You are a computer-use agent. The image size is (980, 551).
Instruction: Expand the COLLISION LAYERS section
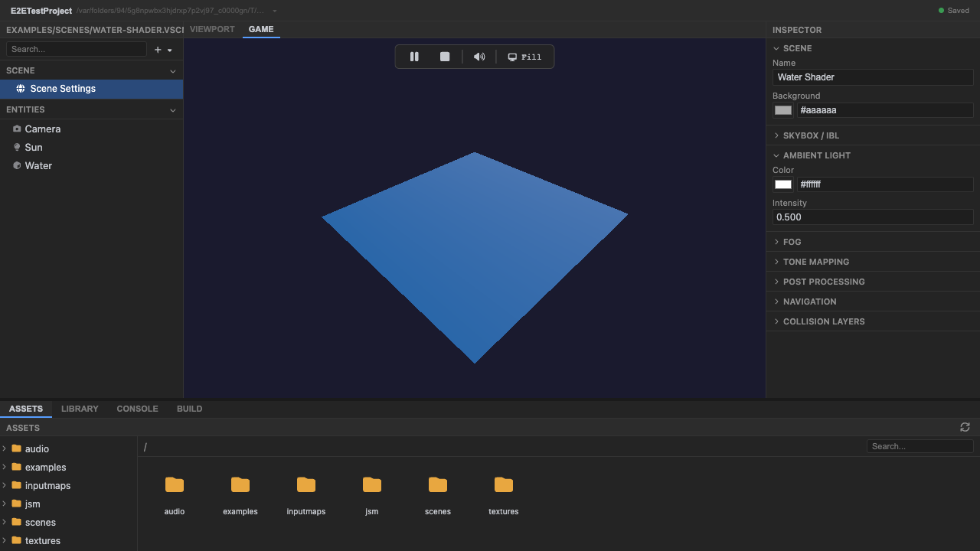pyautogui.click(x=776, y=321)
